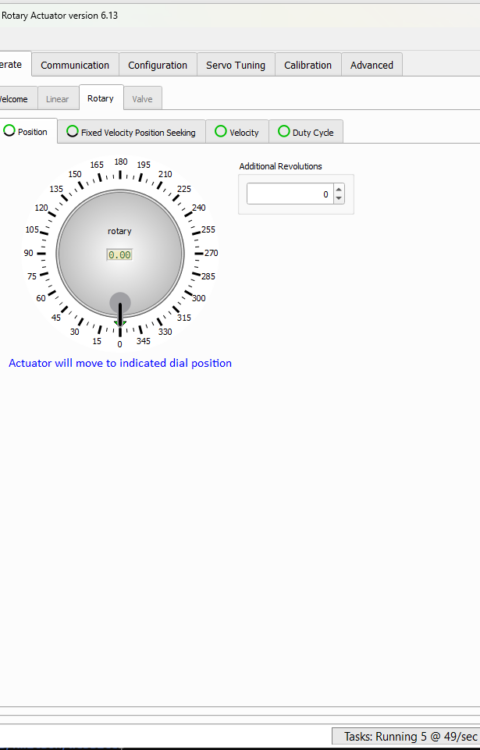Click the circle icon on Duty Cycle tab
The width and height of the screenshot is (480, 750).
pyautogui.click(x=284, y=131)
